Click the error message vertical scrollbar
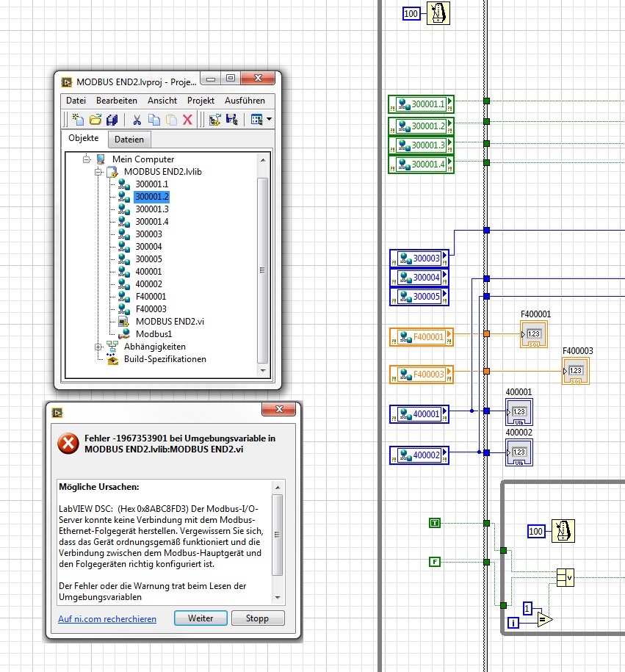Image resolution: width=625 pixels, height=672 pixels. click(x=277, y=535)
